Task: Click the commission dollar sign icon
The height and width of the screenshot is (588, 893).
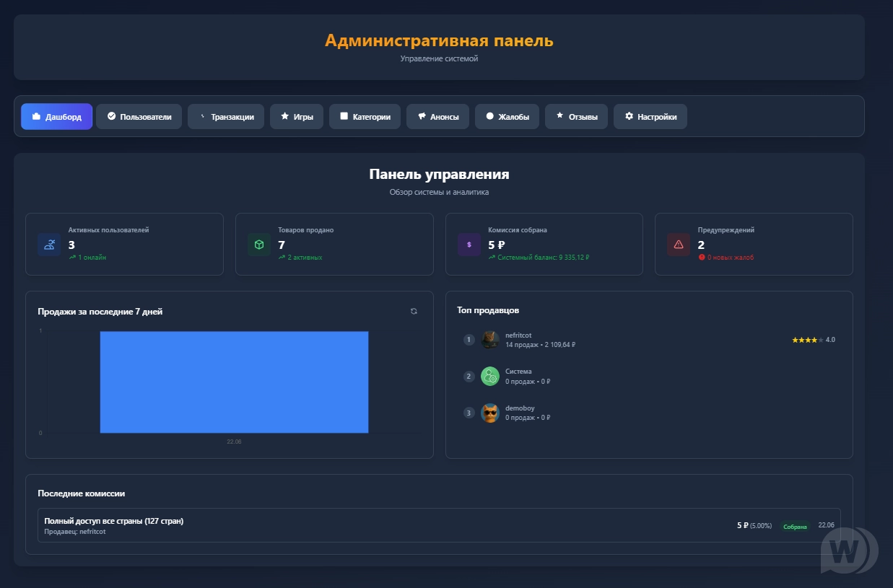Action: pos(469,245)
